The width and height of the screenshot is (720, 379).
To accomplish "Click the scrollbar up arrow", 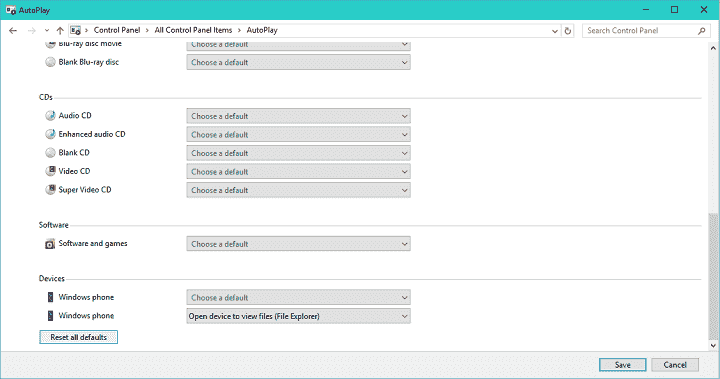I will pos(713,48).
